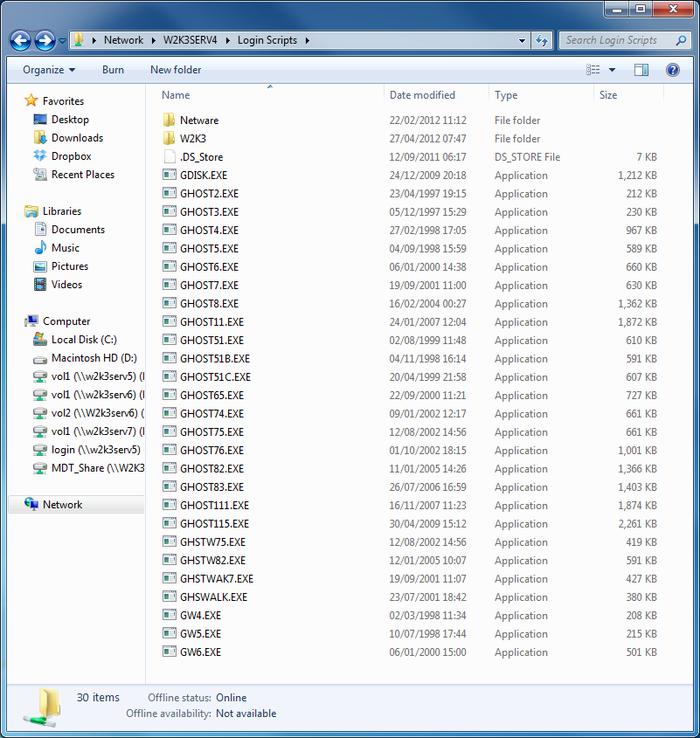Refresh the Login Scripts folder view
The height and width of the screenshot is (738, 700).
tap(542, 40)
